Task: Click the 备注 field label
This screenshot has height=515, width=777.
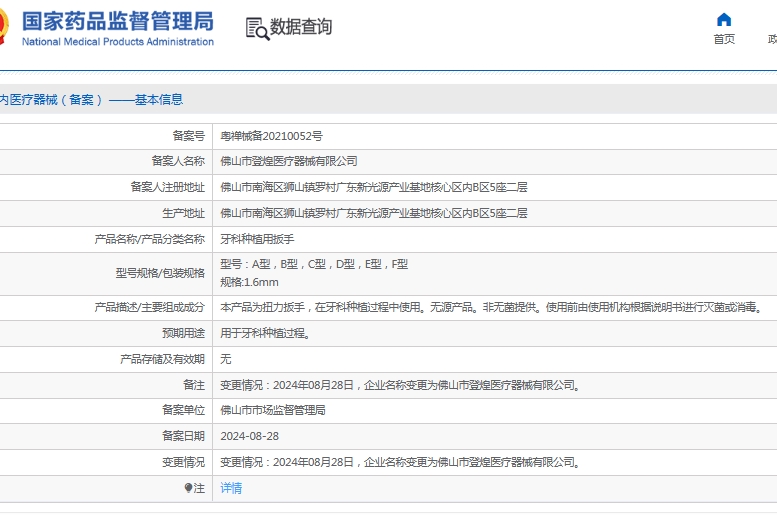Action: pos(194,385)
